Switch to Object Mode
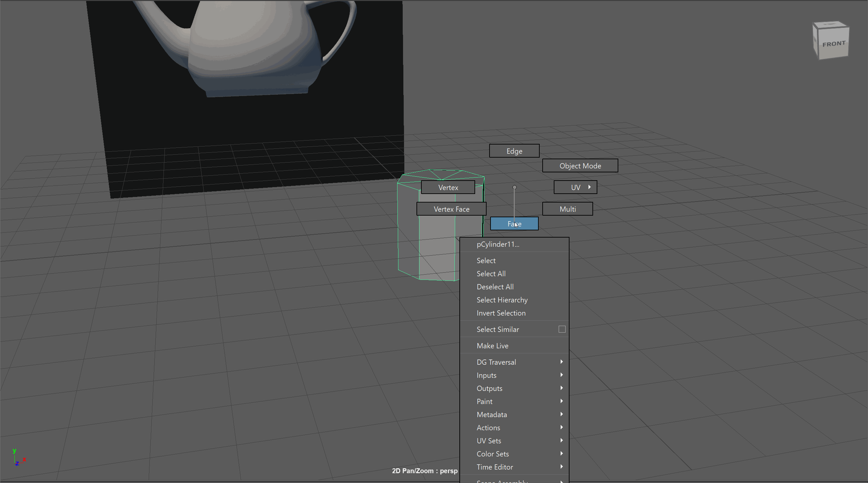The width and height of the screenshot is (868, 483). [580, 166]
